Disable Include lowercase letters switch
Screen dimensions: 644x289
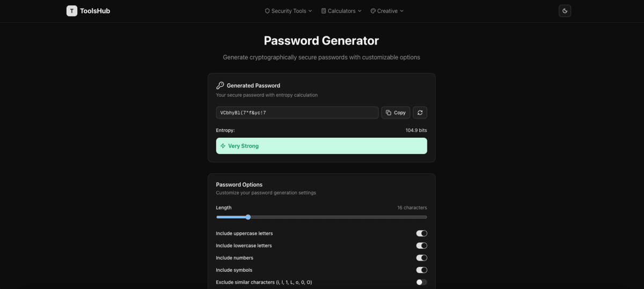click(422, 246)
